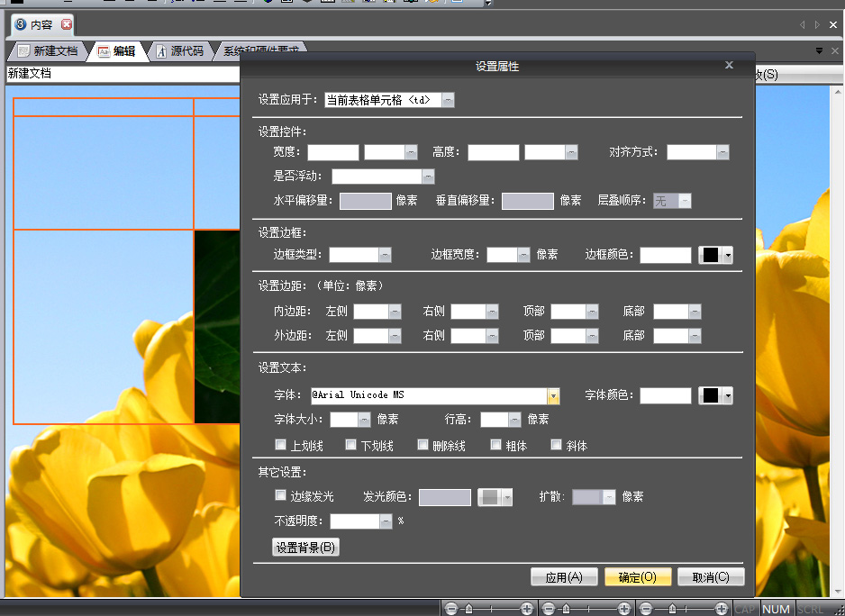Enable the 上划线 checkbox
Image resolution: width=845 pixels, height=616 pixels.
[280, 445]
